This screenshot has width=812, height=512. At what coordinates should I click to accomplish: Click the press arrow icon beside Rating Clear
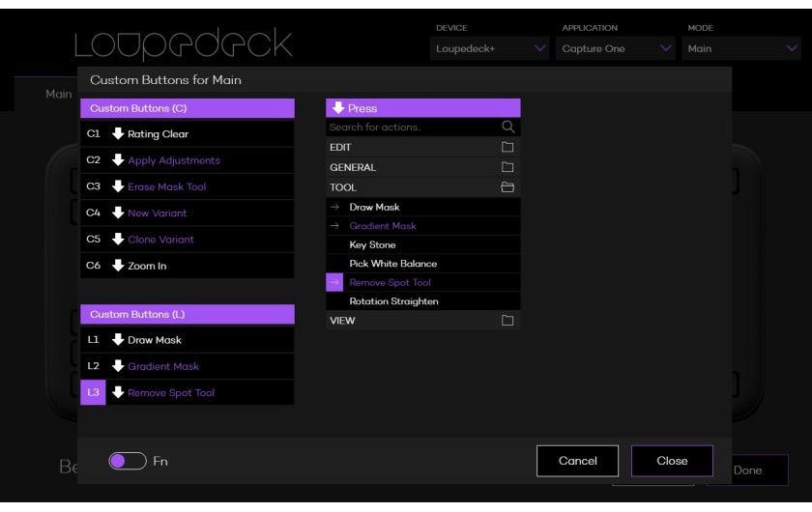(118, 133)
